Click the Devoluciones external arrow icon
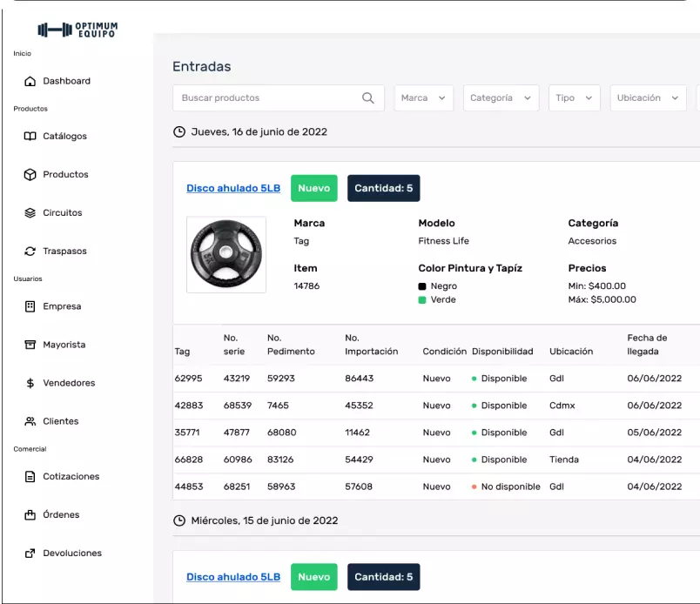The image size is (700, 604). pos(30,554)
